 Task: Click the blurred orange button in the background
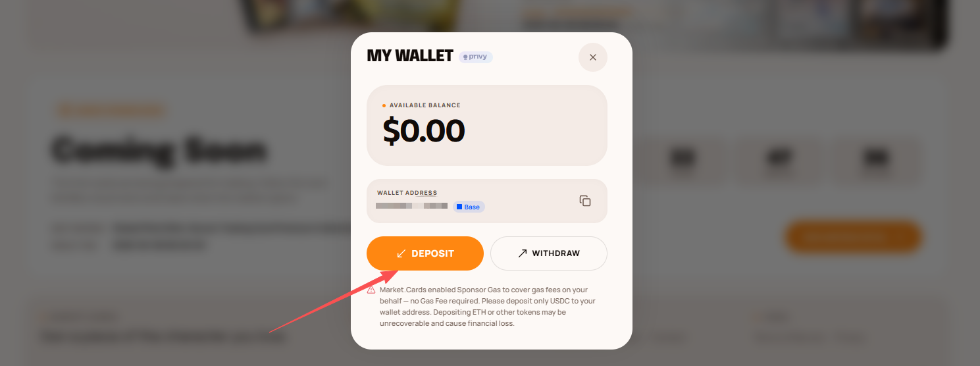853,237
